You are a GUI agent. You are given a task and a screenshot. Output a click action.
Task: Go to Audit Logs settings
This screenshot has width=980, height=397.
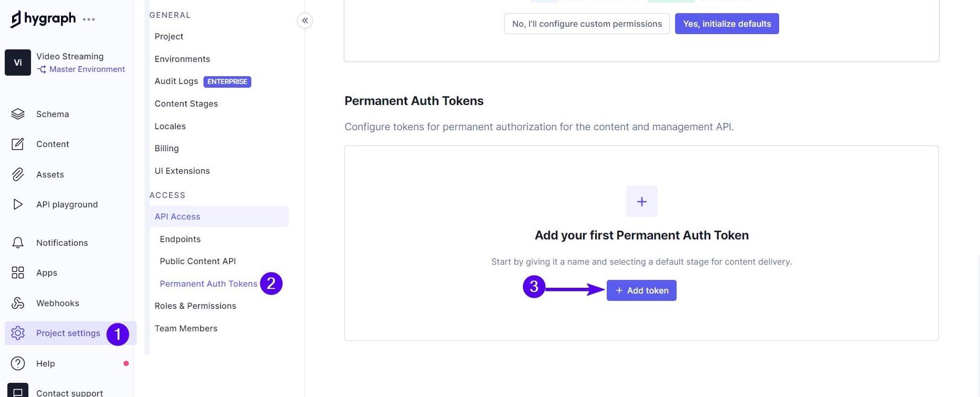click(176, 81)
